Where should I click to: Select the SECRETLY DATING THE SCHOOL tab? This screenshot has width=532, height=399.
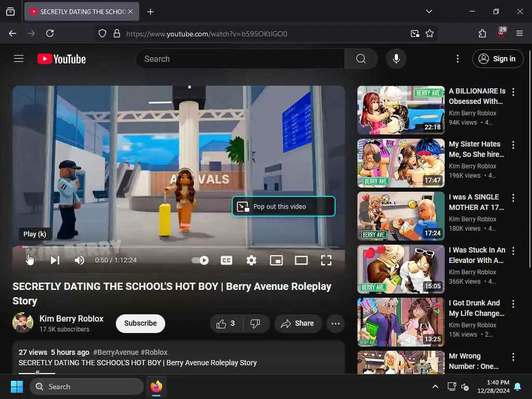click(x=82, y=12)
